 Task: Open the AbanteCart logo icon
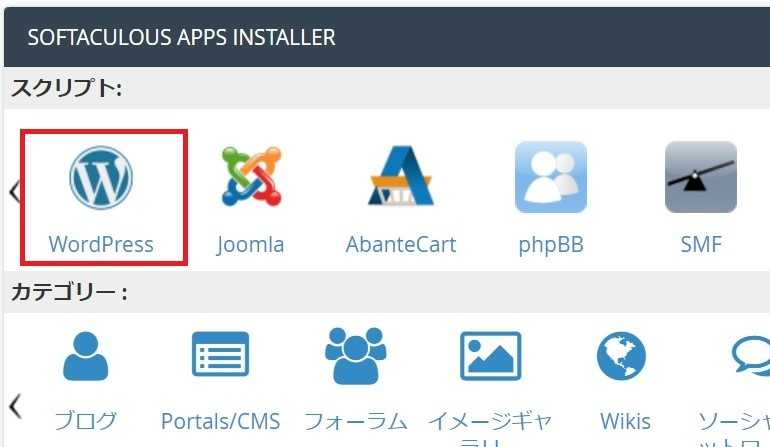[401, 175]
